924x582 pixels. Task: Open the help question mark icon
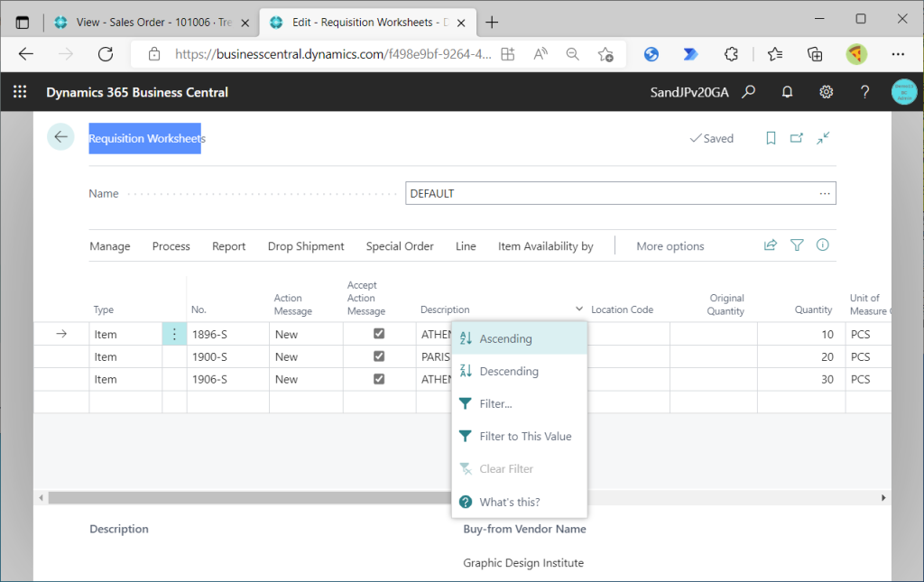point(864,92)
